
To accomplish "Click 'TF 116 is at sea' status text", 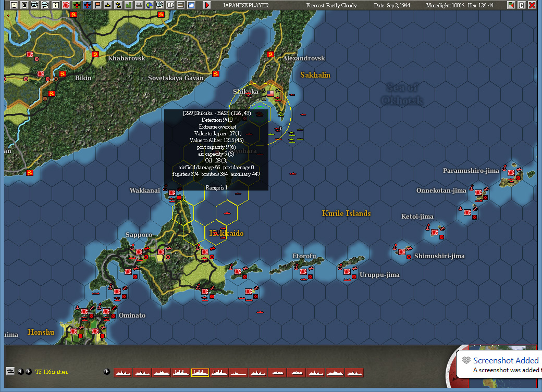I will point(52,372).
